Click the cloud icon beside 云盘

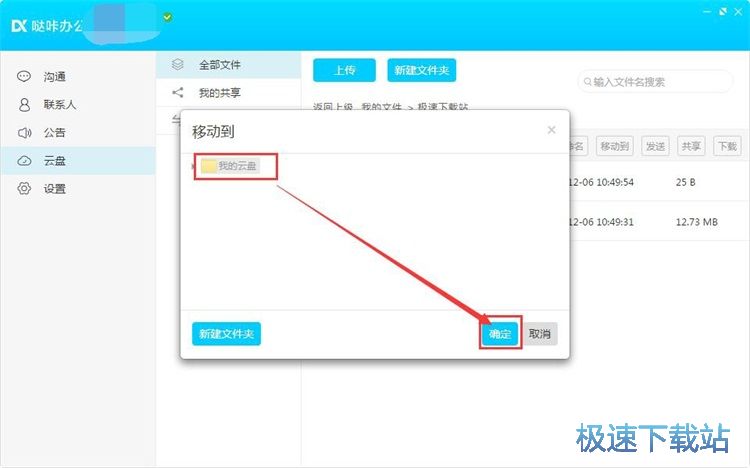click(x=24, y=161)
